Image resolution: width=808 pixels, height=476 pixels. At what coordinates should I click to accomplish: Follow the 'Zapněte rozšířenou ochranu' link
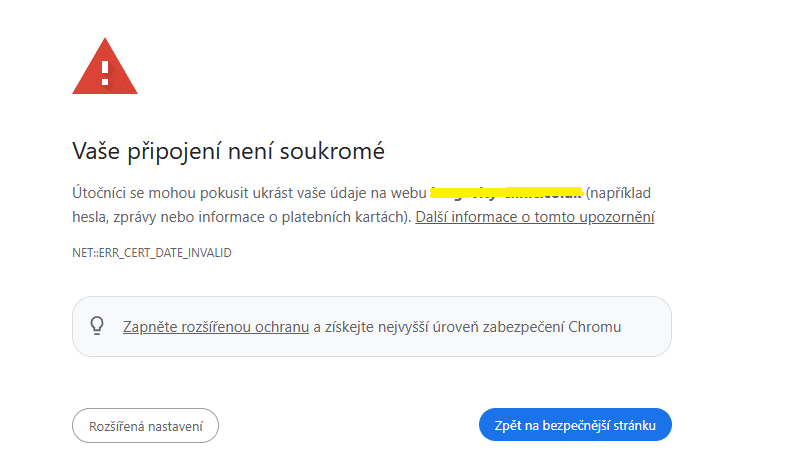(x=215, y=326)
